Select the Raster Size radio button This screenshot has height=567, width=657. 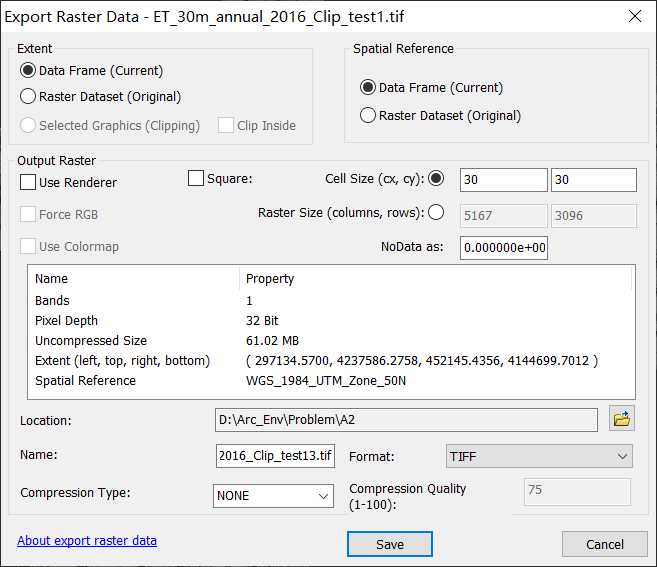[x=436, y=212]
